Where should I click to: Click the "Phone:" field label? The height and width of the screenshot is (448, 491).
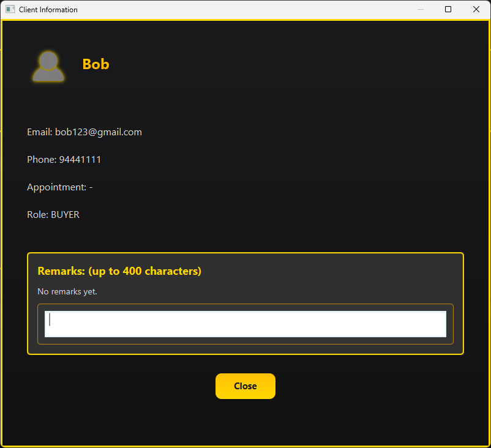[x=41, y=160]
